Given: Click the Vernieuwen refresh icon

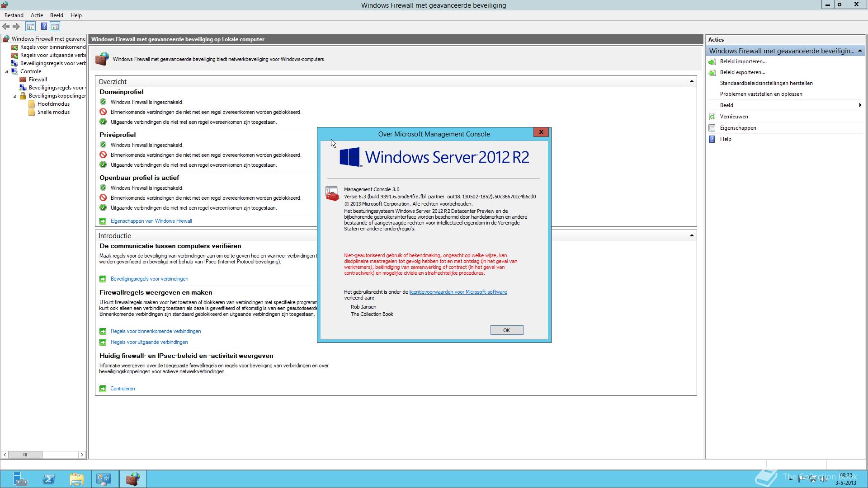Looking at the screenshot, I should 712,117.
